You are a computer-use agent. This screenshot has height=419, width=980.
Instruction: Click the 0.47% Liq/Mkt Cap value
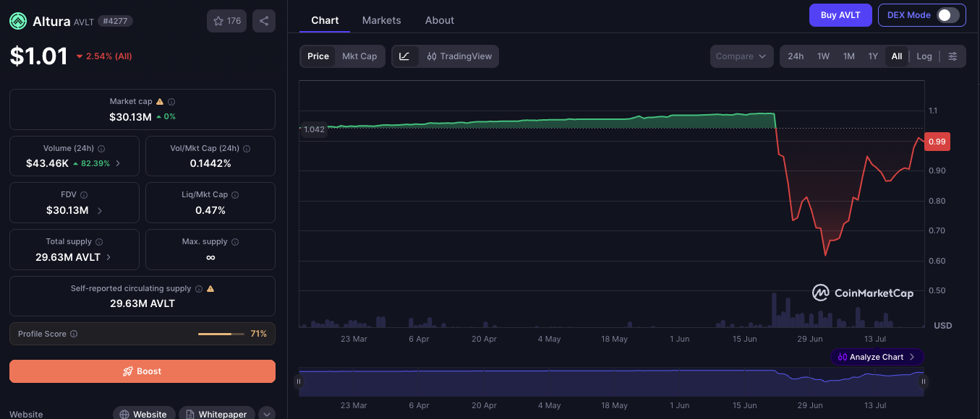pyautogui.click(x=210, y=210)
